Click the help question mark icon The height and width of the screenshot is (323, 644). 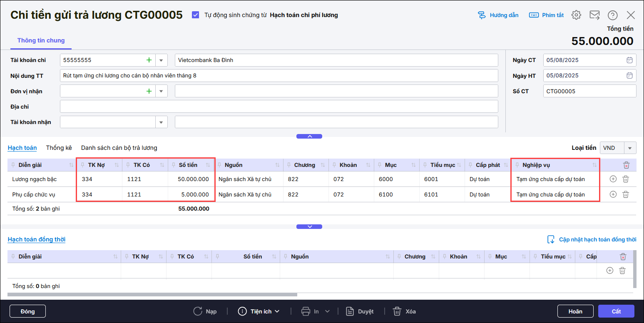pos(612,15)
